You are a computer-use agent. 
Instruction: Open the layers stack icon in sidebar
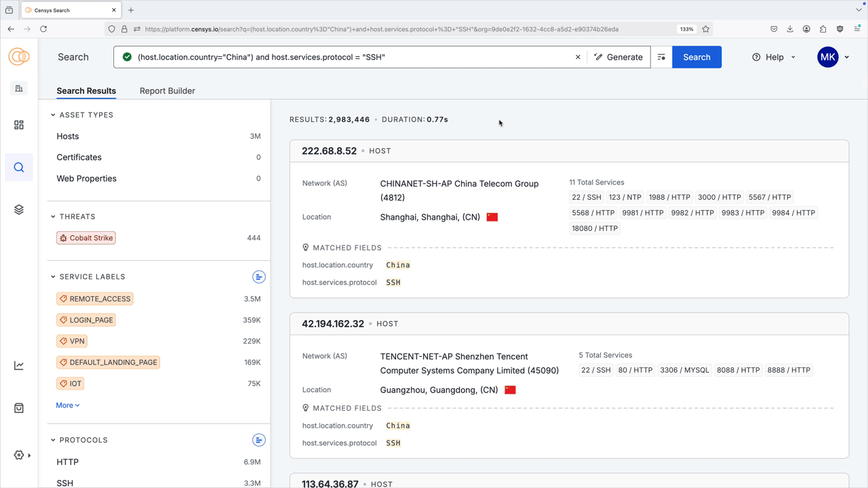tap(19, 209)
